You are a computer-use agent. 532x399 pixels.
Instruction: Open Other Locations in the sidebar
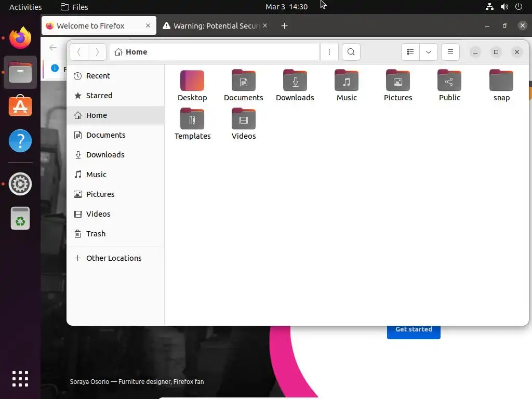(x=115, y=258)
